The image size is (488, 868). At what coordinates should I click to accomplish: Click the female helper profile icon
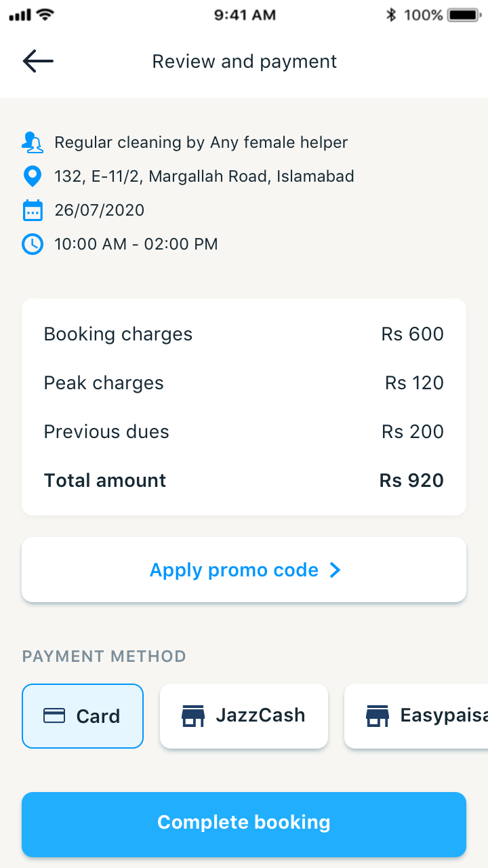(33, 142)
